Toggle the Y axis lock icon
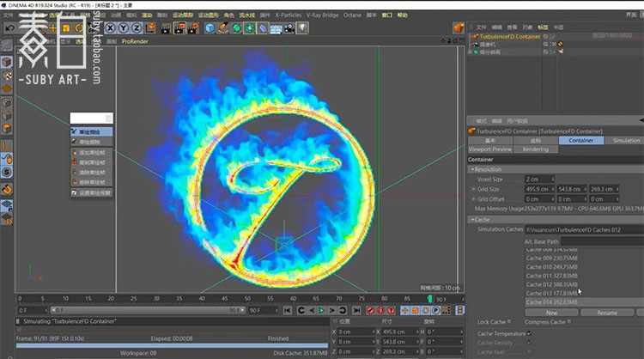Viewport: 644px width, 359px height. click(123, 28)
